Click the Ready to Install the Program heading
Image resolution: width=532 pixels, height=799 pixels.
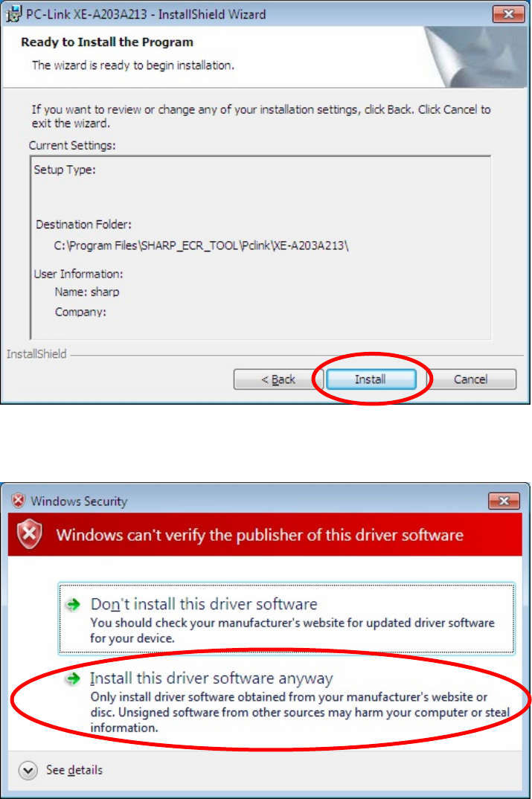click(x=107, y=42)
